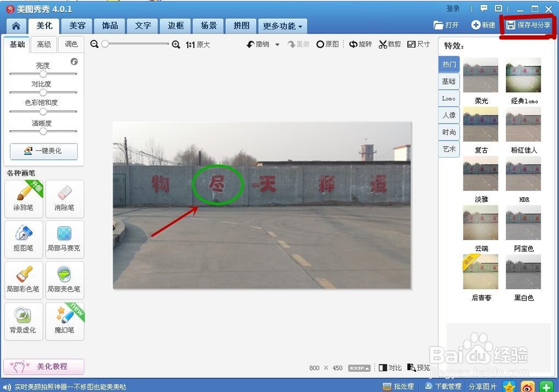The height and width of the screenshot is (392, 559).
Task: Open 美化教程 beautify tutorial
Action: pos(44,366)
